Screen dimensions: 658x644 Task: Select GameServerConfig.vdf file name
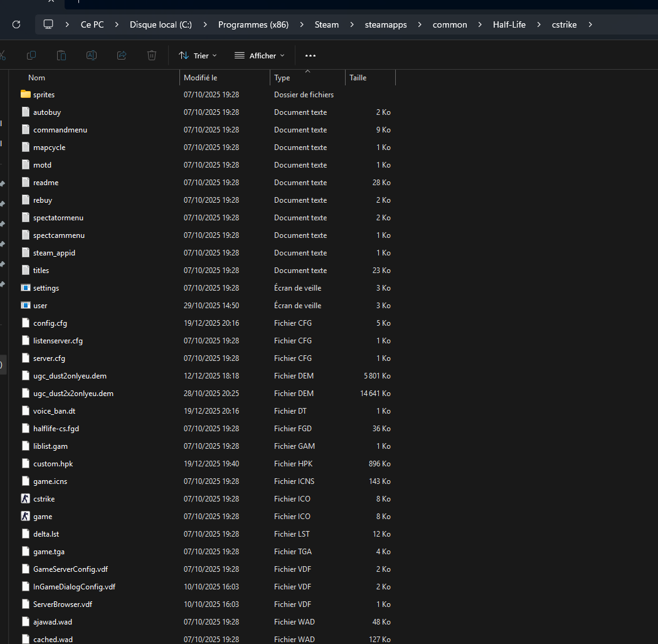(70, 569)
